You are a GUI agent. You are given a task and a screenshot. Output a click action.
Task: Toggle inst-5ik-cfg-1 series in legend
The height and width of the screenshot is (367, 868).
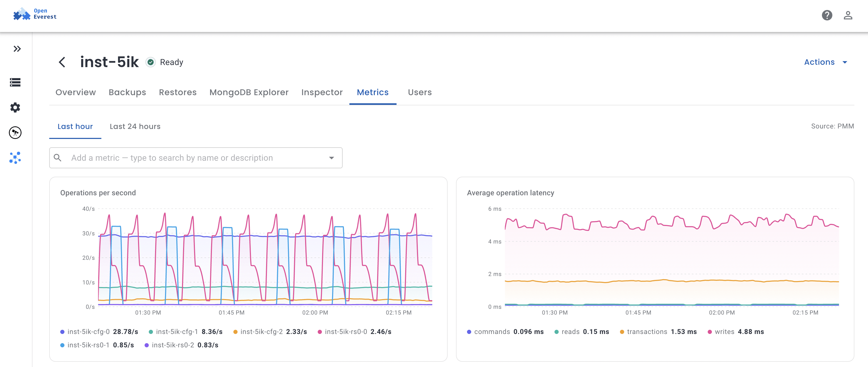[x=186, y=332]
